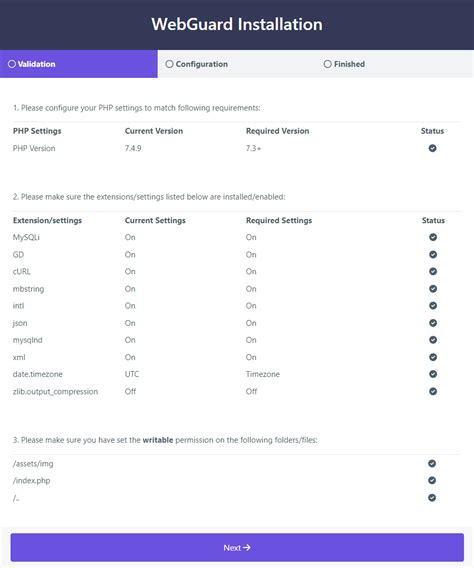Click the 'xml' extension name

click(19, 357)
